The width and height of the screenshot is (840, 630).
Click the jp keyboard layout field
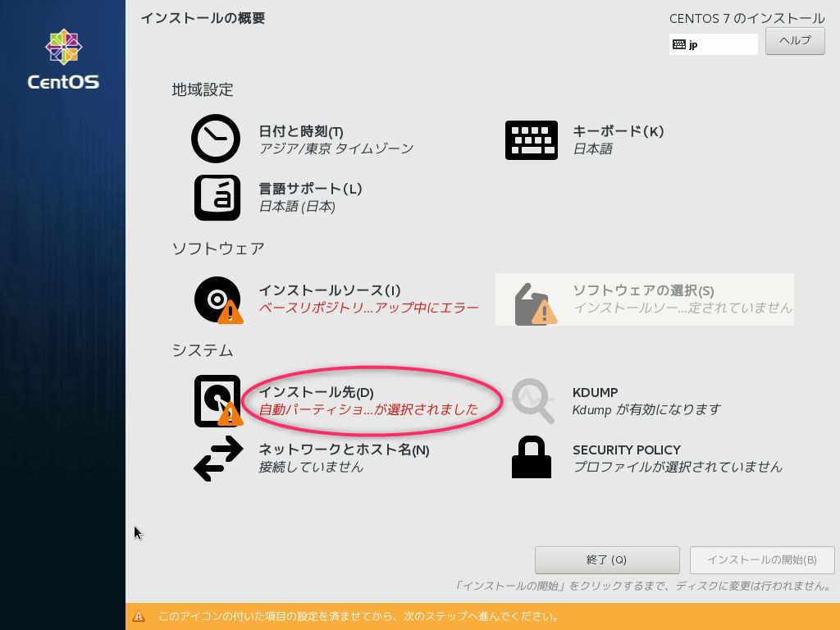click(713, 44)
